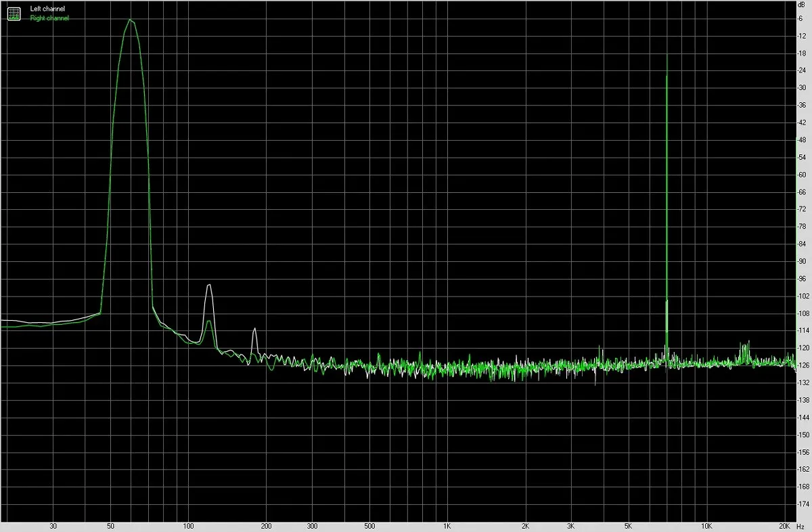This screenshot has width=812, height=532.
Task: Click the -168 dB scale label
Action: 803,487
